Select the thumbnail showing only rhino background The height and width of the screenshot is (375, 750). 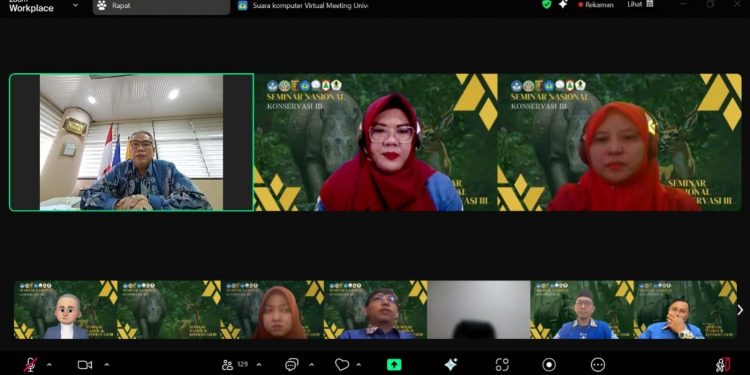tap(169, 309)
